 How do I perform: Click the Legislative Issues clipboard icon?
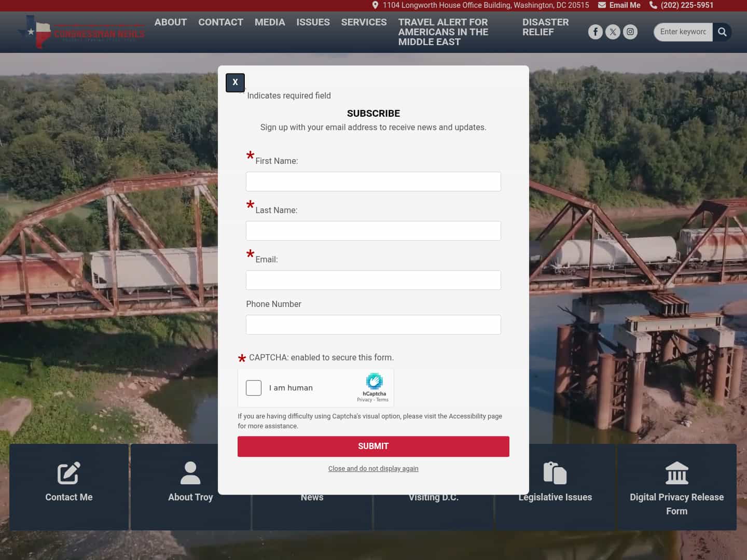pos(555,473)
